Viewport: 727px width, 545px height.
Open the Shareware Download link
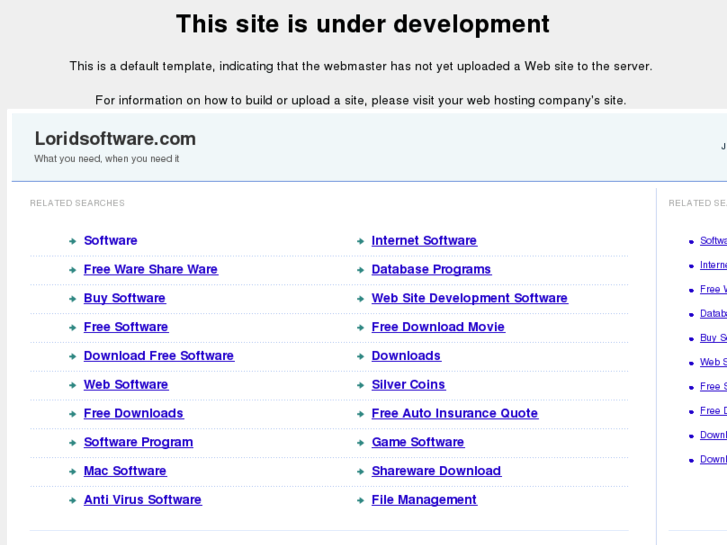(x=436, y=471)
